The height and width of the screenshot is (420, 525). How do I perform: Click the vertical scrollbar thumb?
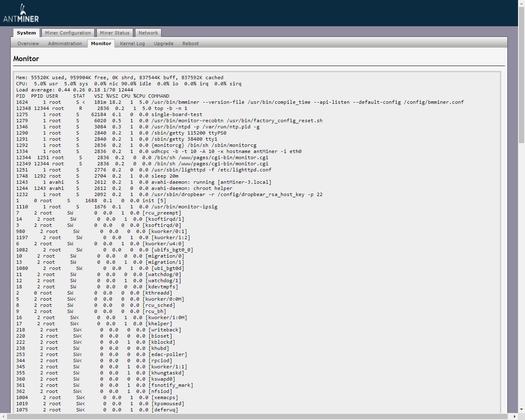[x=521, y=76]
